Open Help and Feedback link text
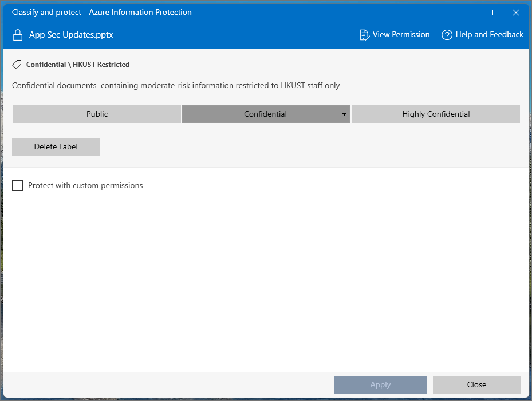 pyautogui.click(x=489, y=34)
